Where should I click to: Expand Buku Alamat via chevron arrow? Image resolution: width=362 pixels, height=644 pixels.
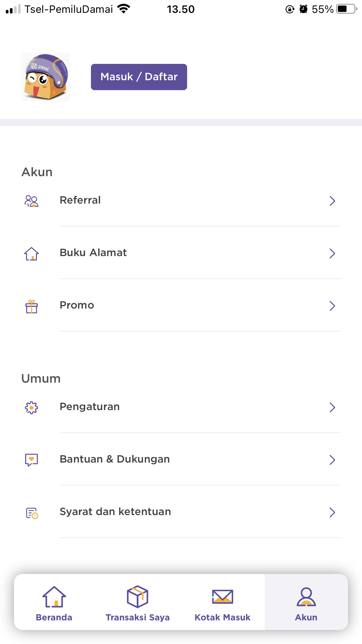332,253
